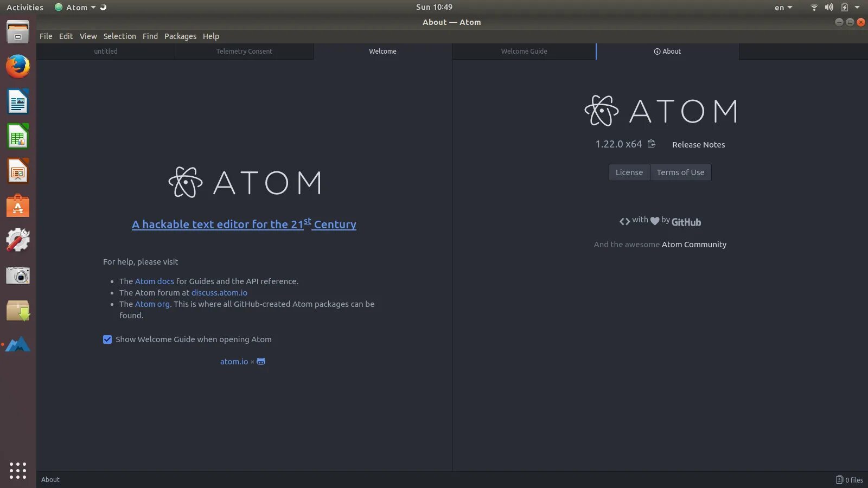Click the Atom logo in the About pane
The height and width of the screenshot is (488, 868).
click(661, 111)
